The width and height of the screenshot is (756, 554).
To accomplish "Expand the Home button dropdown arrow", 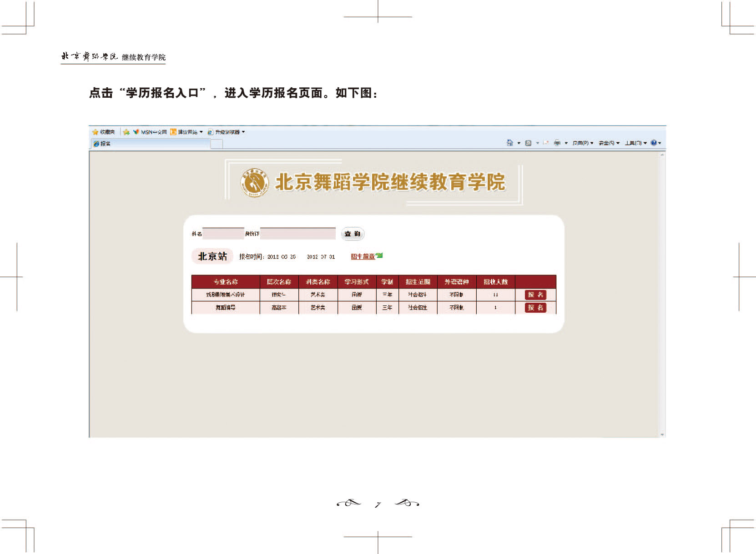I will 519,143.
